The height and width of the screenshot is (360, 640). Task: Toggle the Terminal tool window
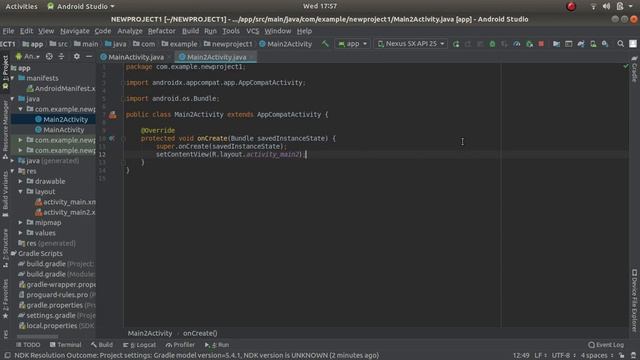[x=65, y=345]
